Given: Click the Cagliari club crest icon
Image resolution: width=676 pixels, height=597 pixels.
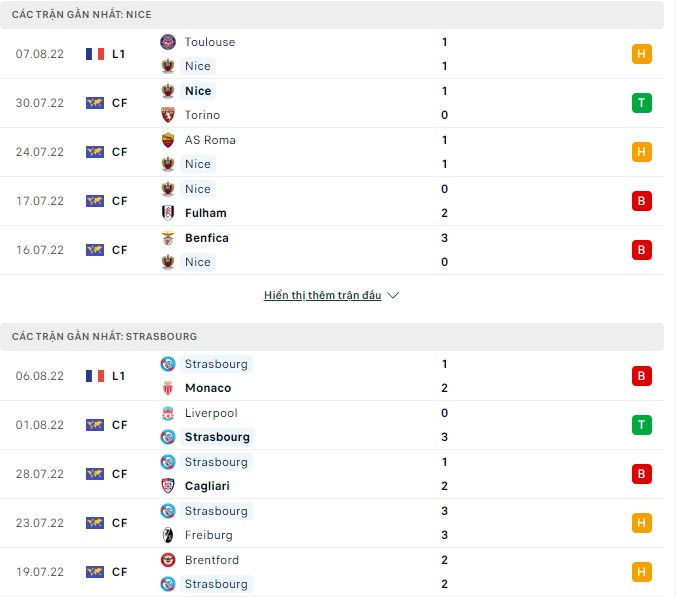Looking at the screenshot, I should click(167, 486).
